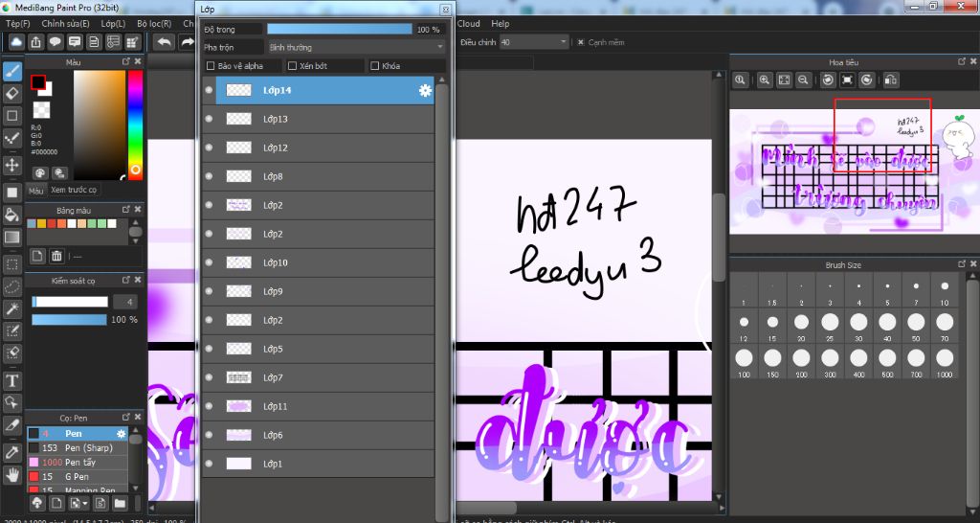Rotate canvas right in navigator
Viewport: 980px width, 523px height.
(x=867, y=80)
